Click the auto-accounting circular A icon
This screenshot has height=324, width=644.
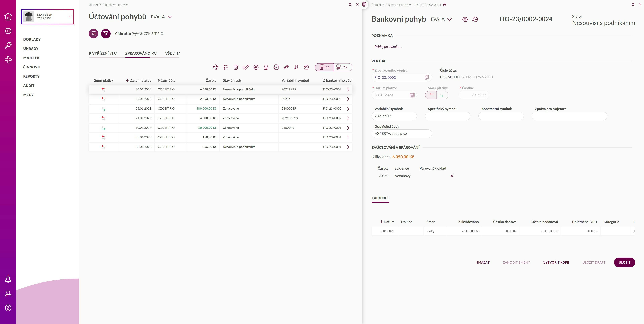(x=256, y=67)
